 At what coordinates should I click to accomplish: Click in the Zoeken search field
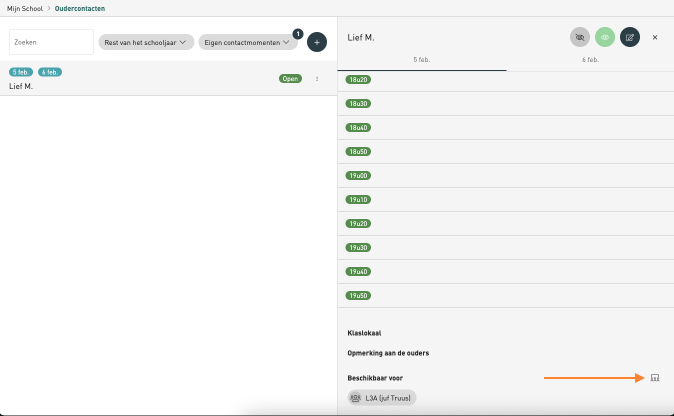click(x=51, y=42)
